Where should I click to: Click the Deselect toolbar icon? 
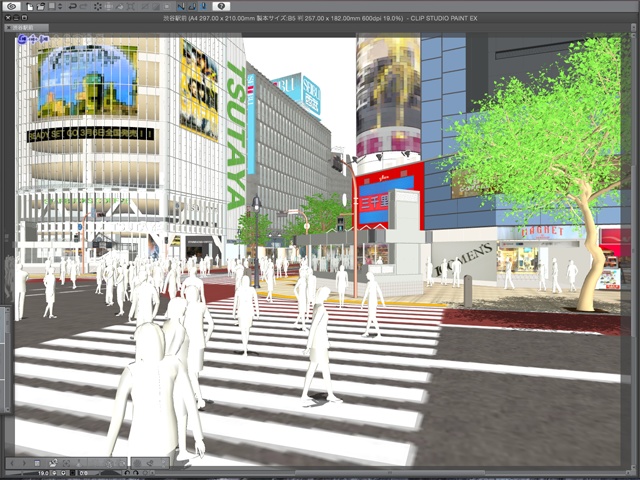pos(145,7)
